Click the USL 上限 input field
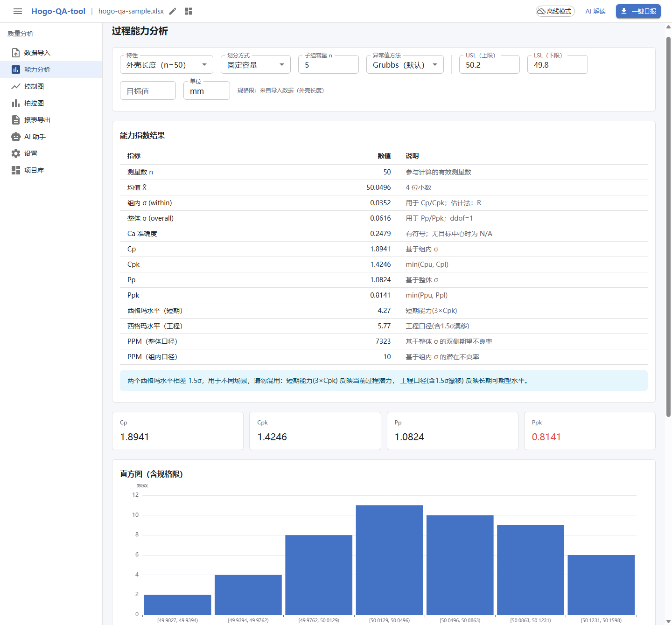 pyautogui.click(x=490, y=64)
